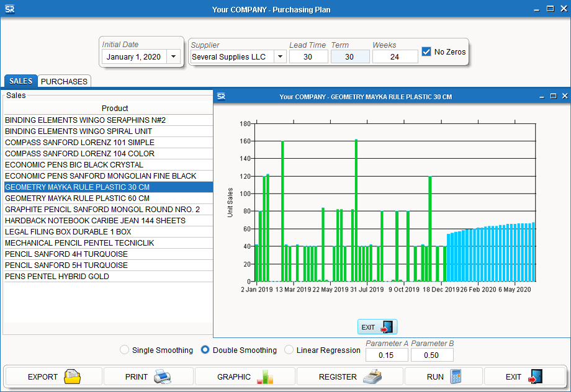Viewport: 571px width, 392px height.
Task: Select ECONOMIC PENS SANFORD MONGOLIAN FINE BLACK
Action: (108, 176)
